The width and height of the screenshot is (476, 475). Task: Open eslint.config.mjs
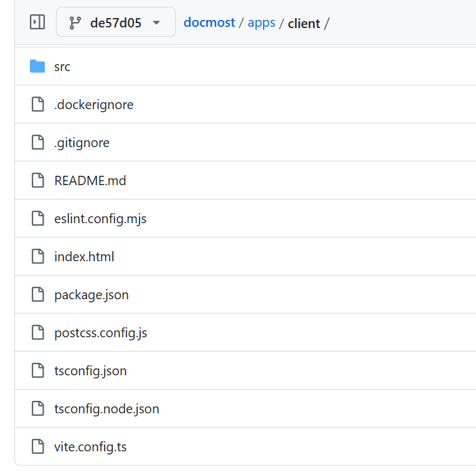click(x=100, y=219)
